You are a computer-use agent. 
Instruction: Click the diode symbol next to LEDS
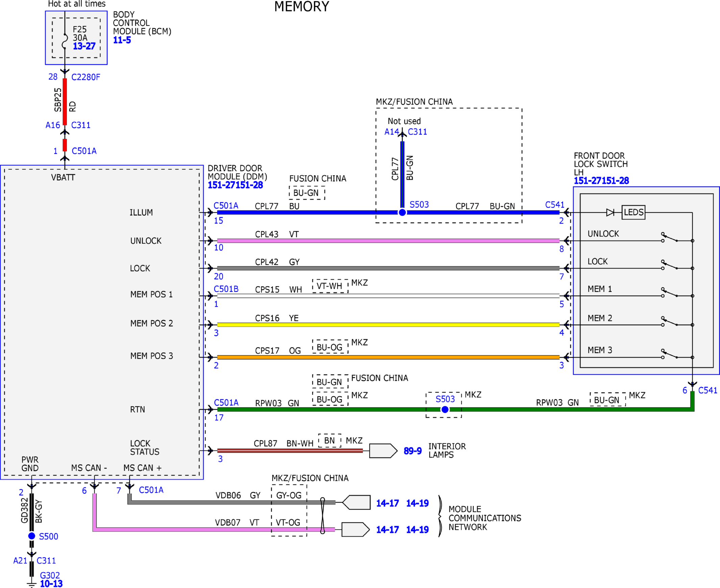[x=610, y=212]
